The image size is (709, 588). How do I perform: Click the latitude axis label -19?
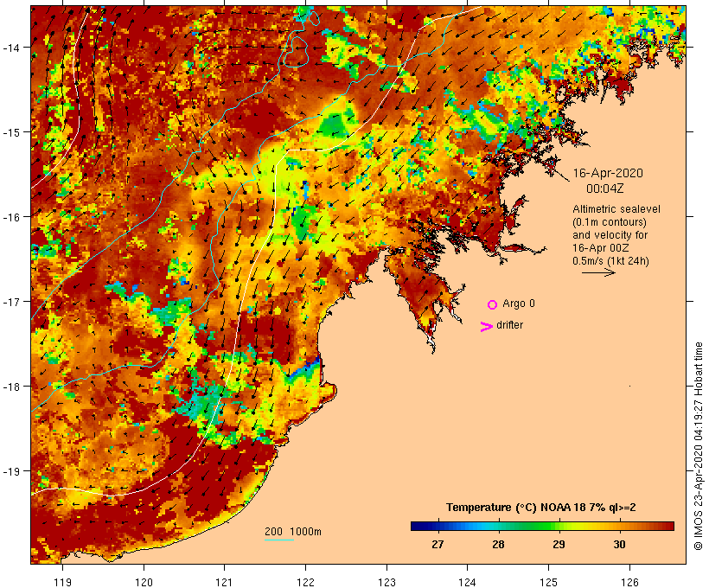pos(11,471)
